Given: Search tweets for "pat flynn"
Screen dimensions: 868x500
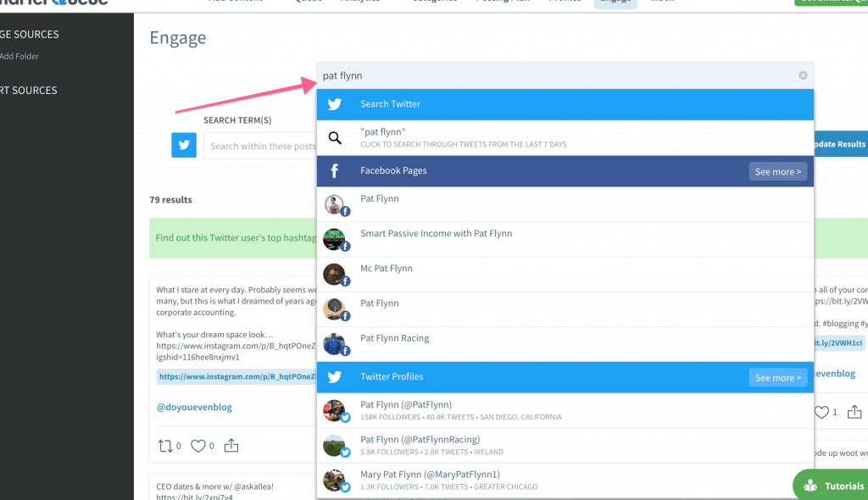Looking at the screenshot, I should (565, 138).
